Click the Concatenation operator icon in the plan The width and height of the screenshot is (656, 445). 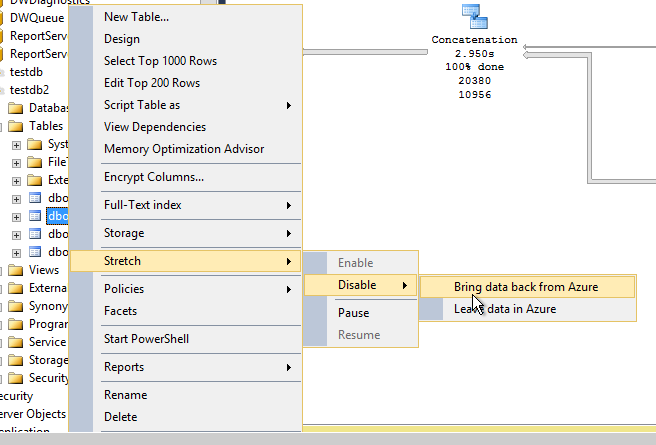click(x=473, y=17)
